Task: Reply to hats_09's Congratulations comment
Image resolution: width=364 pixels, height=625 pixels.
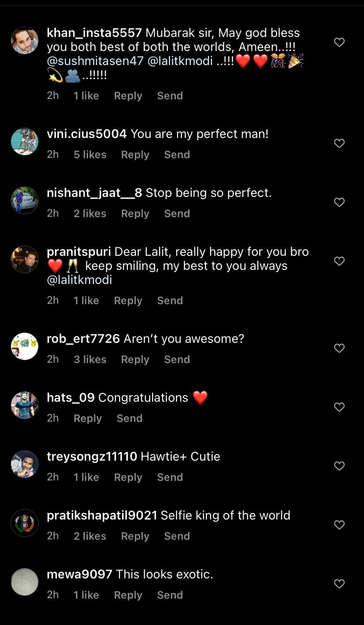Action: click(87, 418)
